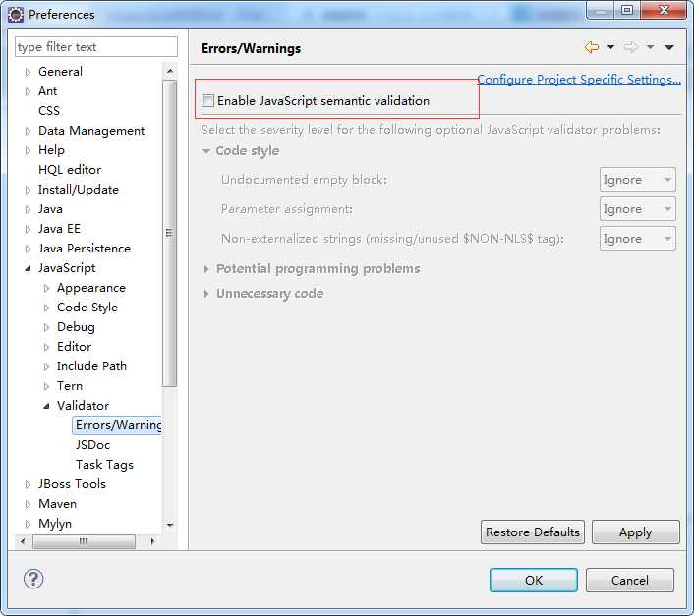Viewport: 694px width, 616px height.
Task: Click the Preferences window title icon
Action: (x=16, y=15)
